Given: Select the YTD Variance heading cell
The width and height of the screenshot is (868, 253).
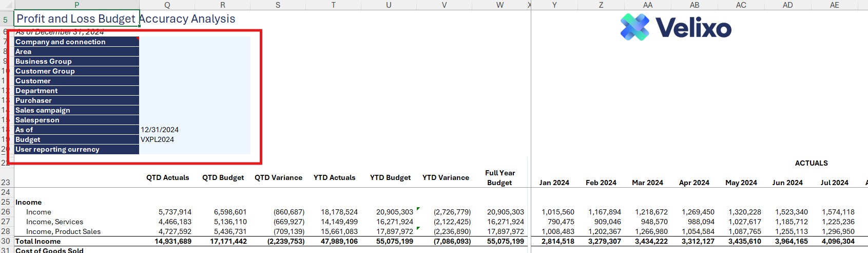Looking at the screenshot, I should point(445,177).
